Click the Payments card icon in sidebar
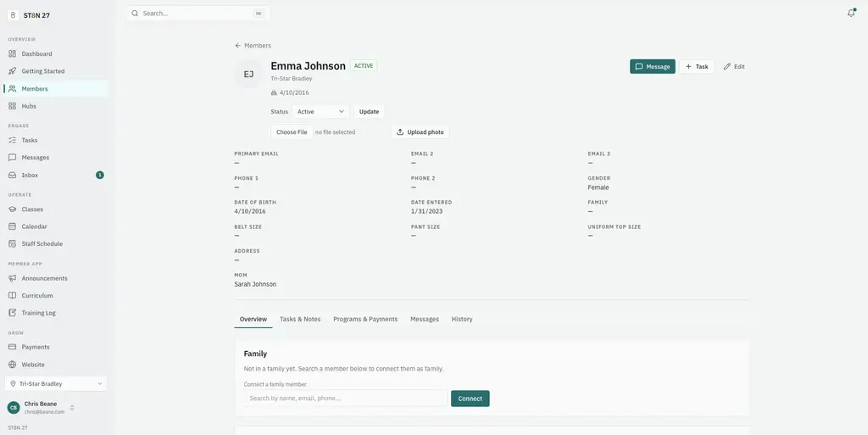Screen dimensions: 868x435 pyautogui.click(x=12, y=347)
